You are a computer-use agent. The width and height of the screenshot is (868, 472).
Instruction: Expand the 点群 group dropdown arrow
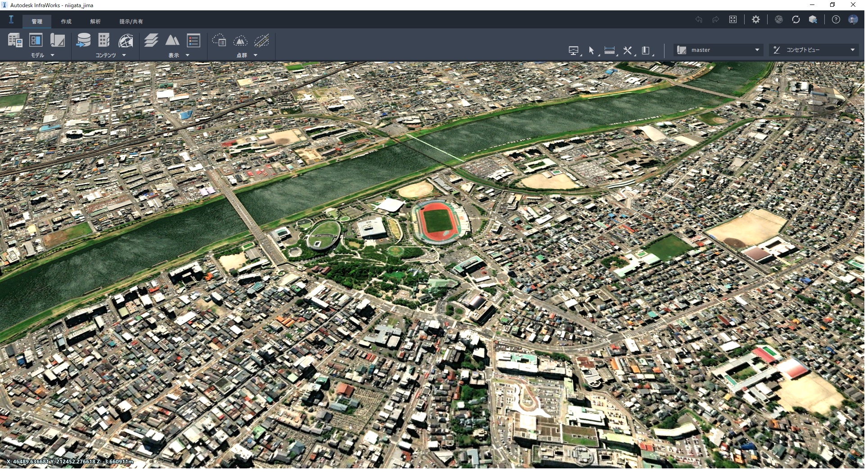point(255,55)
